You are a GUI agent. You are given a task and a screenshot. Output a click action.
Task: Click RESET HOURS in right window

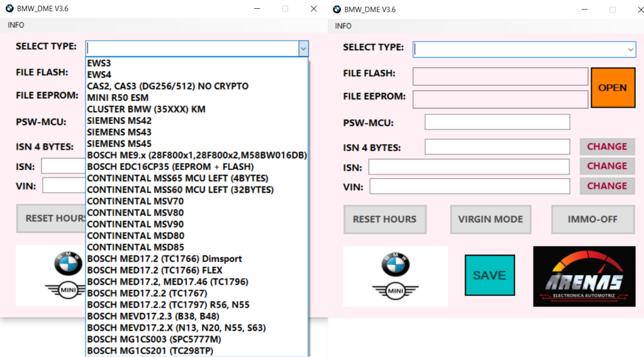click(x=385, y=219)
